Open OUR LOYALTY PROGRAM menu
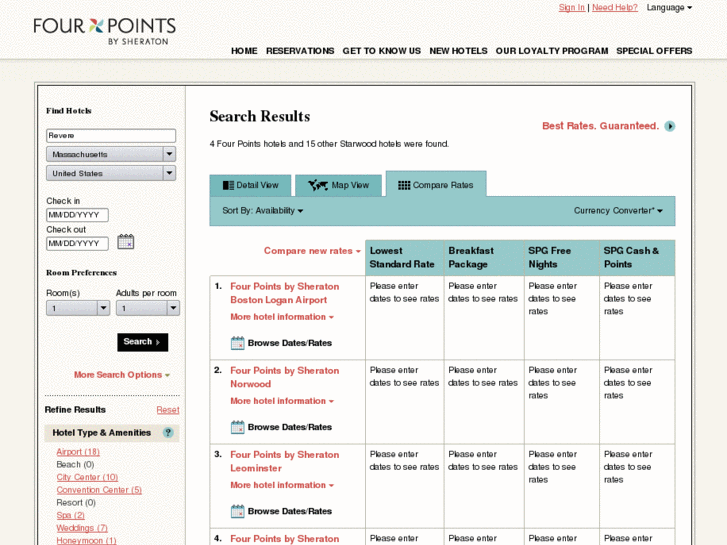The width and height of the screenshot is (727, 545). coord(552,51)
